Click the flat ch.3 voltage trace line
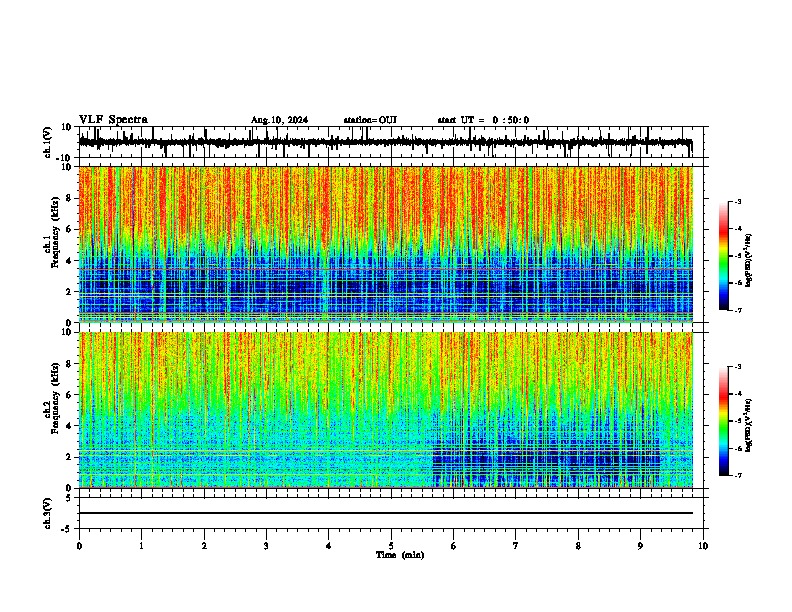 click(385, 513)
